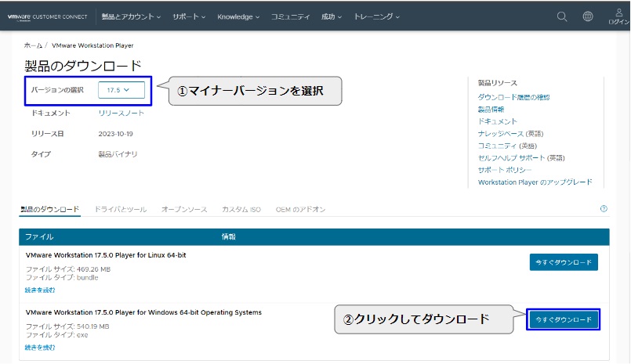Open the search magnifier icon
This screenshot has height=364, width=631.
tap(562, 16)
